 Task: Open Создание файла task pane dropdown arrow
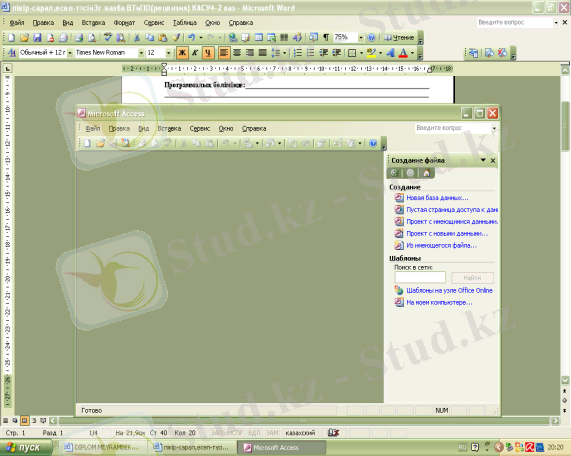click(483, 160)
